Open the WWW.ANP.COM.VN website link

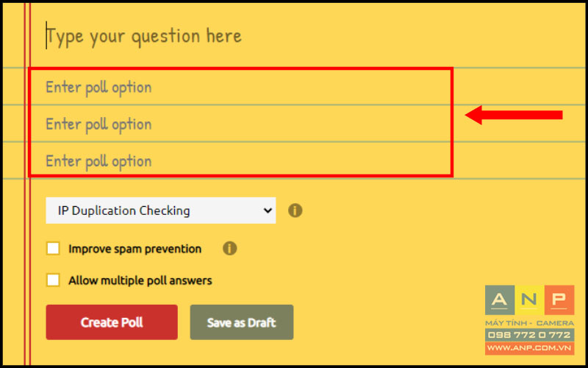click(x=529, y=348)
